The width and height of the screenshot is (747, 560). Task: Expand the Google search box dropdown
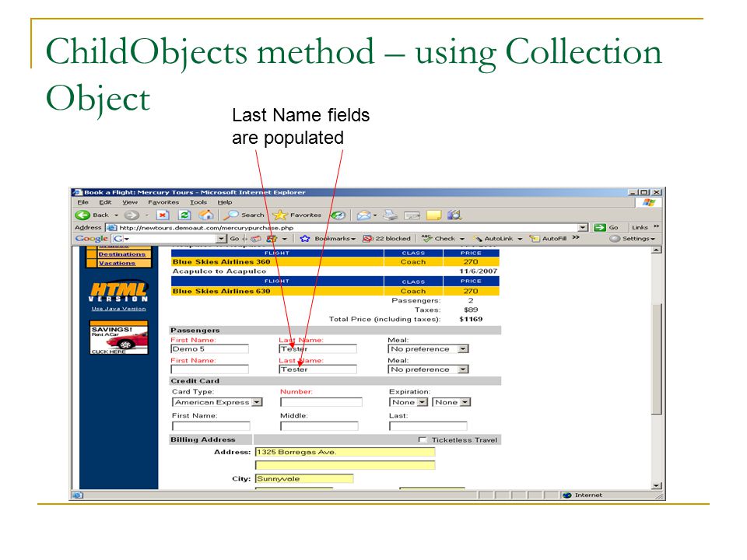[222, 239]
